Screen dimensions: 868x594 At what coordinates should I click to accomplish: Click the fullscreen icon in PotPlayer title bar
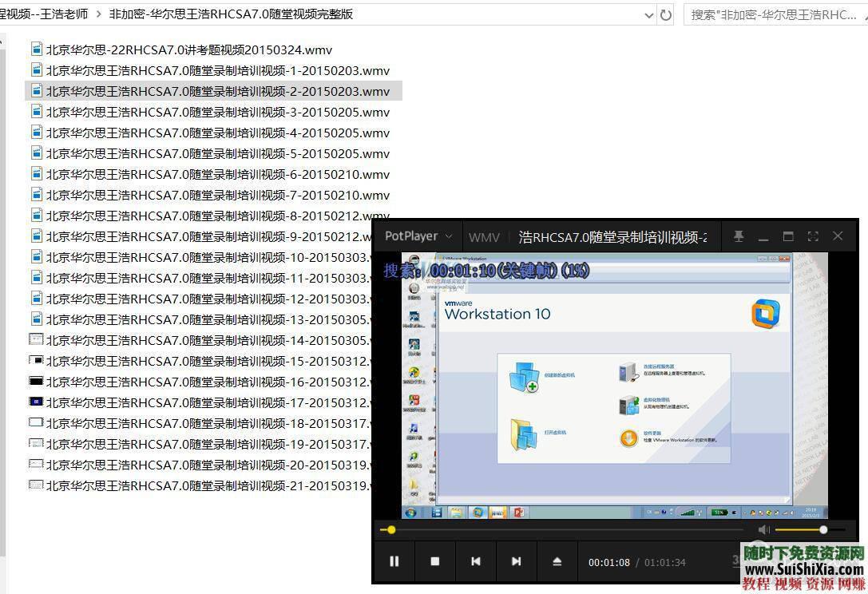point(812,236)
